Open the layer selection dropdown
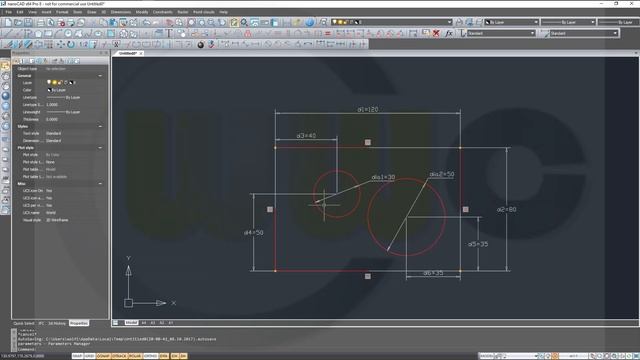 pyautogui.click(x=392, y=22)
